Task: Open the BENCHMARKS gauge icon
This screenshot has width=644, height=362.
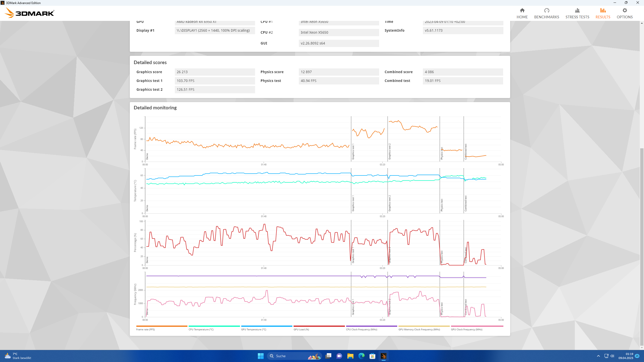Action: tap(546, 11)
